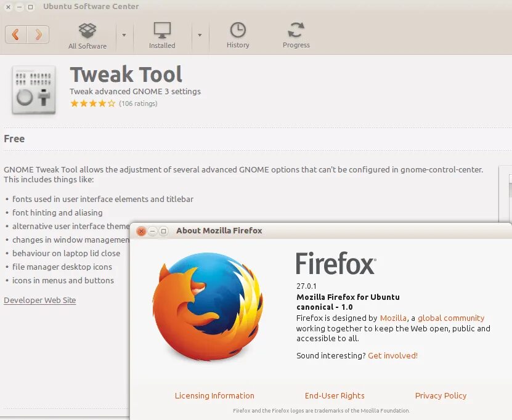Image resolution: width=512 pixels, height=420 pixels.
Task: Close the About Mozilla Firefox dialog
Action: 141,231
